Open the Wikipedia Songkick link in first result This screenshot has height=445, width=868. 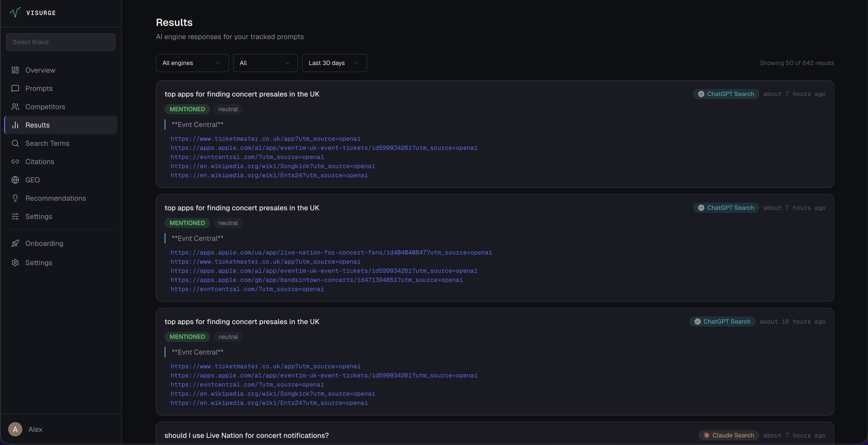pos(273,166)
